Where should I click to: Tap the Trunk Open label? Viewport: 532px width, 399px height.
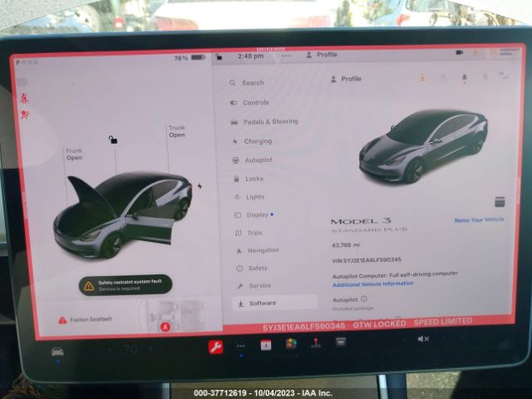[x=177, y=131]
